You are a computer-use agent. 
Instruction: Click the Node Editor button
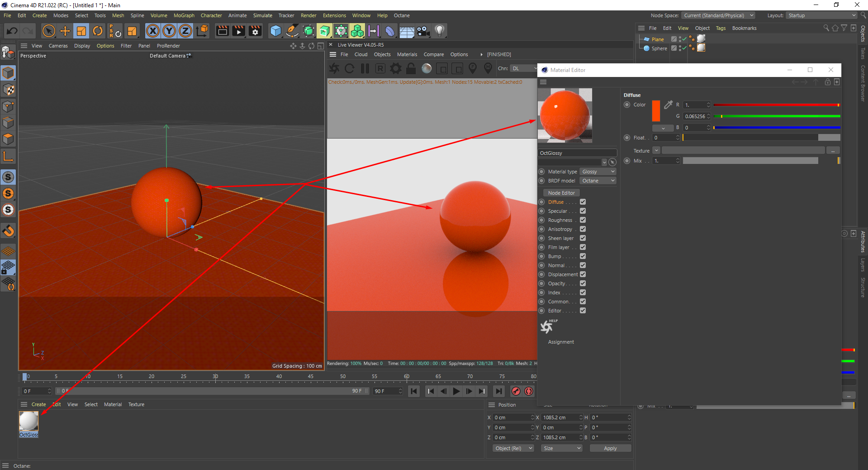point(561,193)
